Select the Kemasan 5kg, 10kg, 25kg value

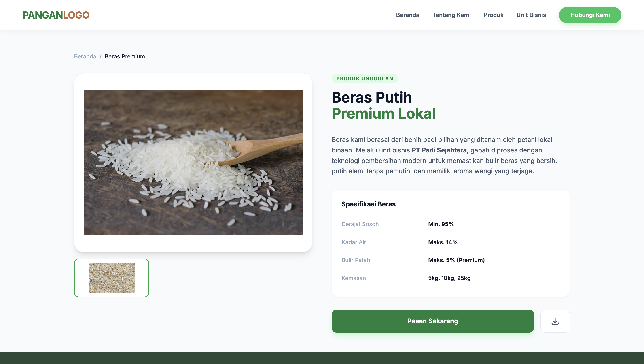tap(449, 278)
